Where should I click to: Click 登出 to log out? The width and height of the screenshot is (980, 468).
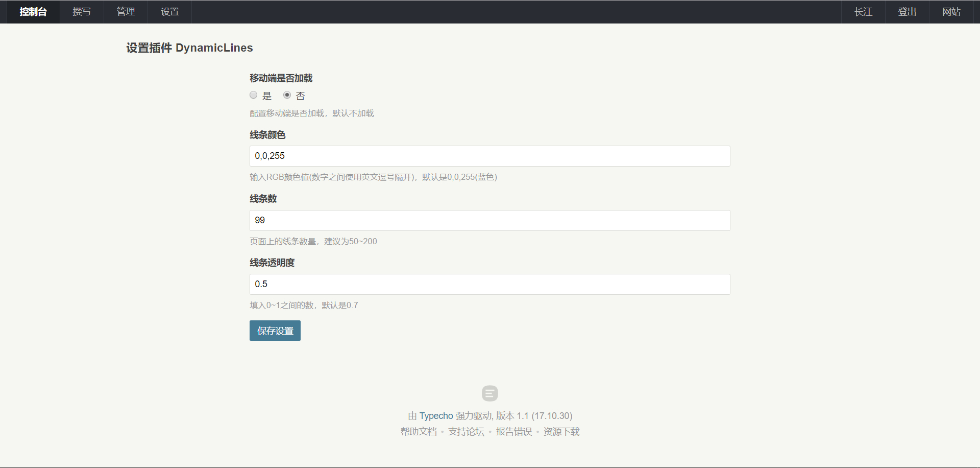907,12
